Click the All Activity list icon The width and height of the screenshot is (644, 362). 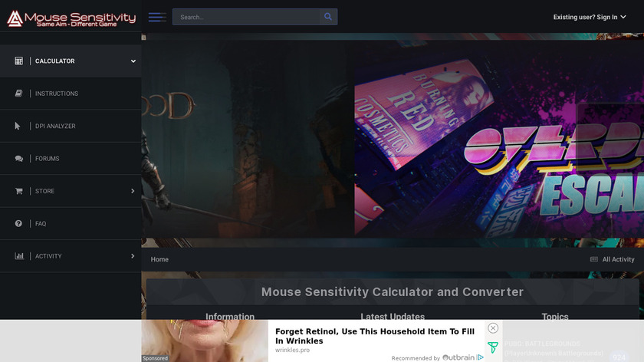594,259
